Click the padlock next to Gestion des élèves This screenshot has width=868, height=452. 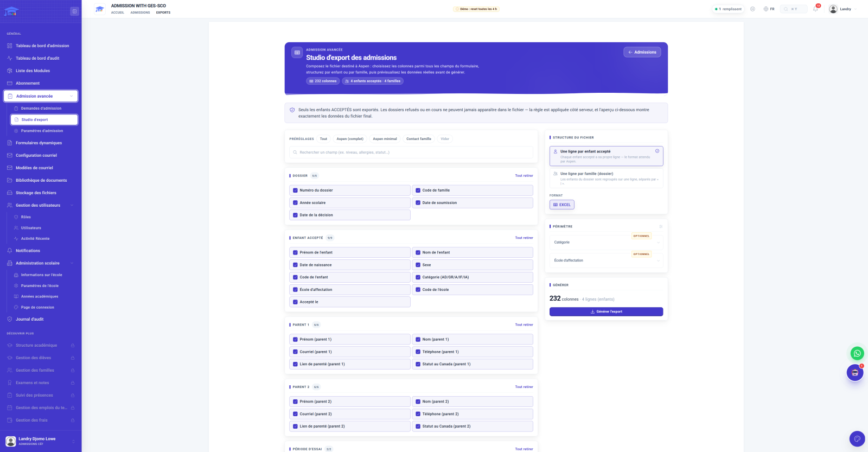click(x=72, y=358)
